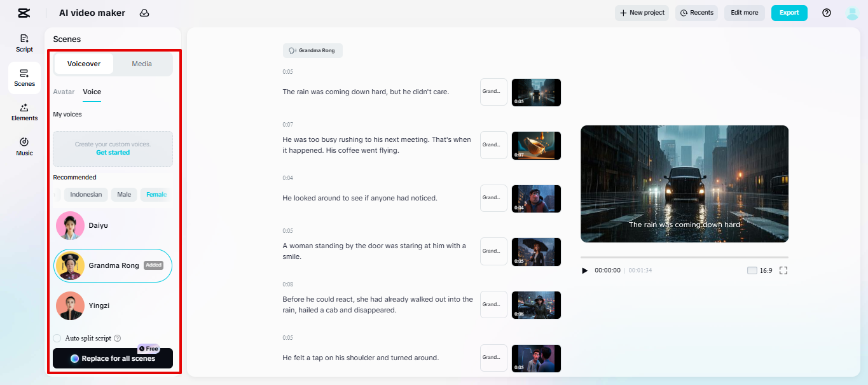This screenshot has width=868, height=385.
Task: Open the Script sidebar panel
Action: [24, 43]
